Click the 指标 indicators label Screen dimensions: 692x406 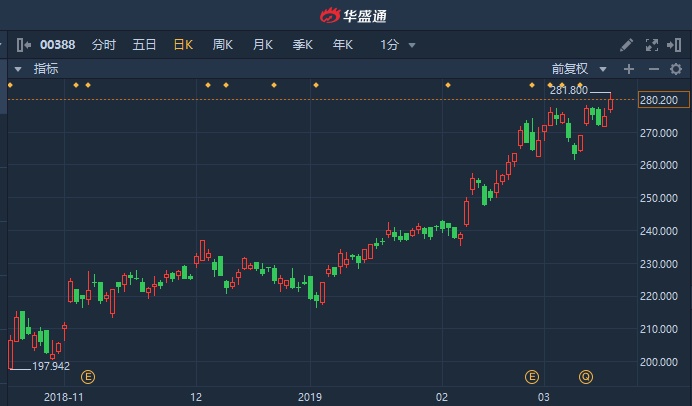(46, 69)
